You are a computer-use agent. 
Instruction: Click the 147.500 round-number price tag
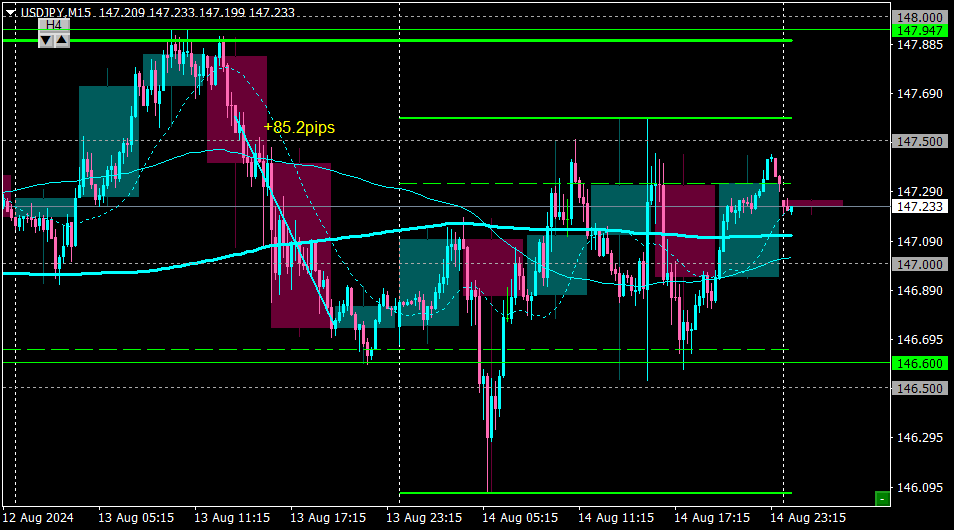point(920,141)
